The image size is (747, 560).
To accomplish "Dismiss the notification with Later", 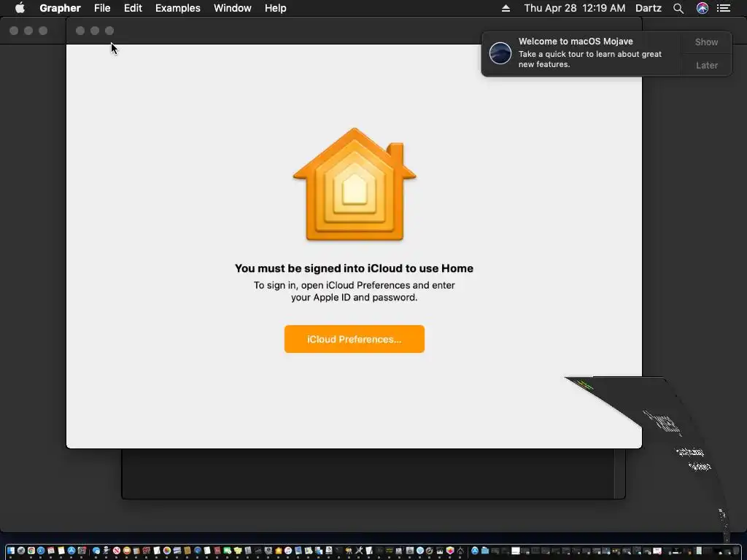I will 706,65.
